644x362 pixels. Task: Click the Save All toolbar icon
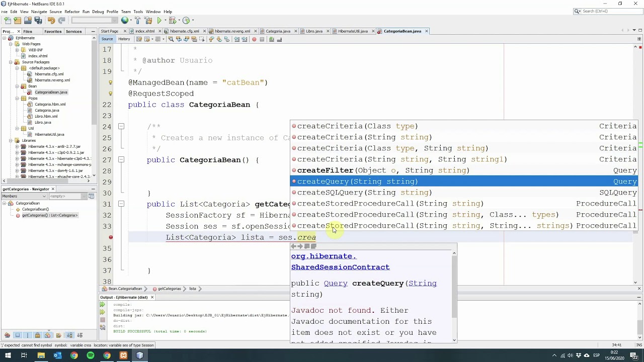(38, 21)
